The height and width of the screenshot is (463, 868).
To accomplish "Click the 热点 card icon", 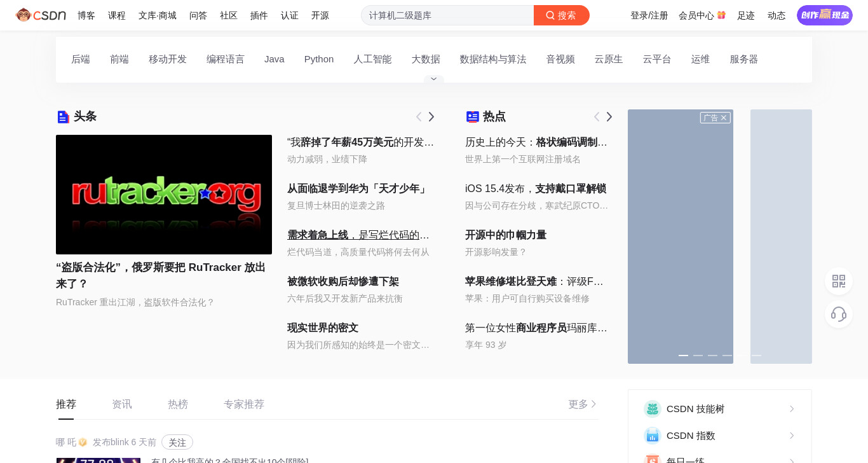I will 473,117.
